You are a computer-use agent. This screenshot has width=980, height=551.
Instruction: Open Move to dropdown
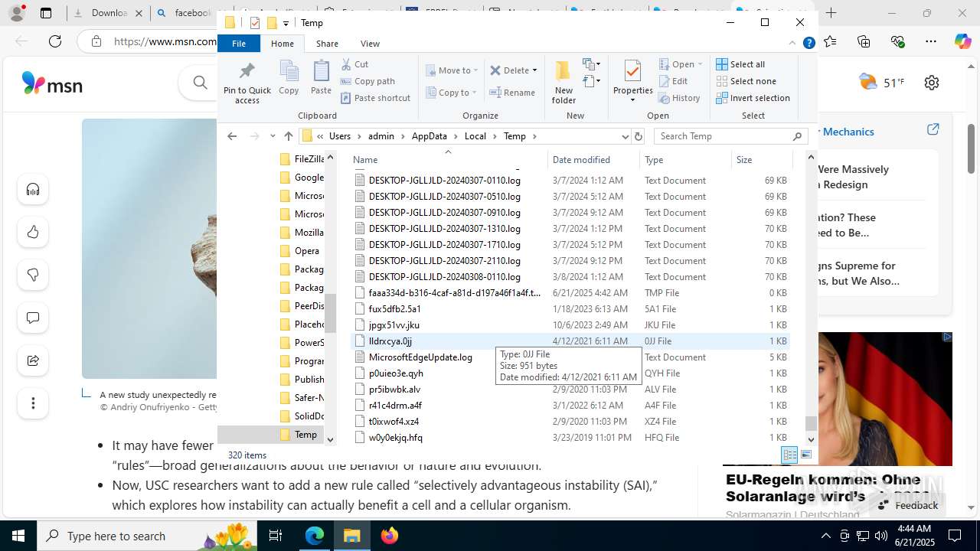pyautogui.click(x=452, y=70)
